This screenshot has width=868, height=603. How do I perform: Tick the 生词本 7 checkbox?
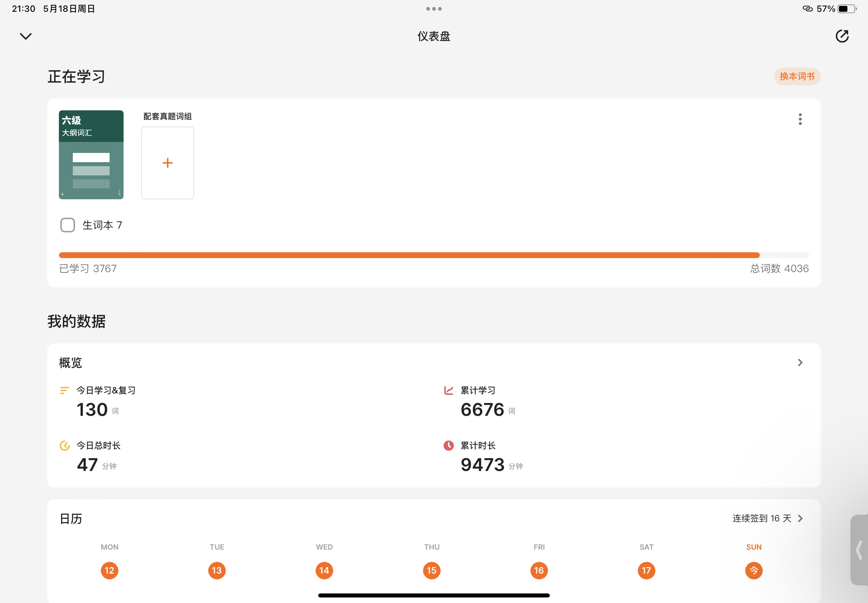click(x=68, y=225)
